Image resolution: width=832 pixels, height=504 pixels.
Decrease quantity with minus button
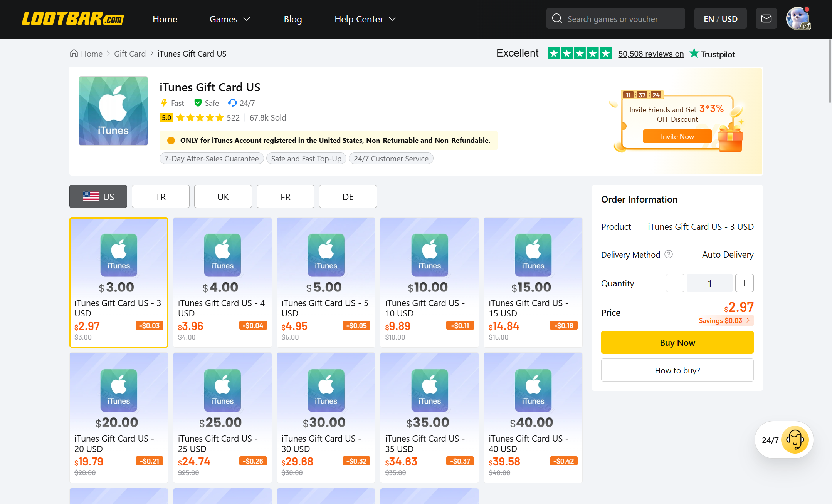(x=675, y=283)
